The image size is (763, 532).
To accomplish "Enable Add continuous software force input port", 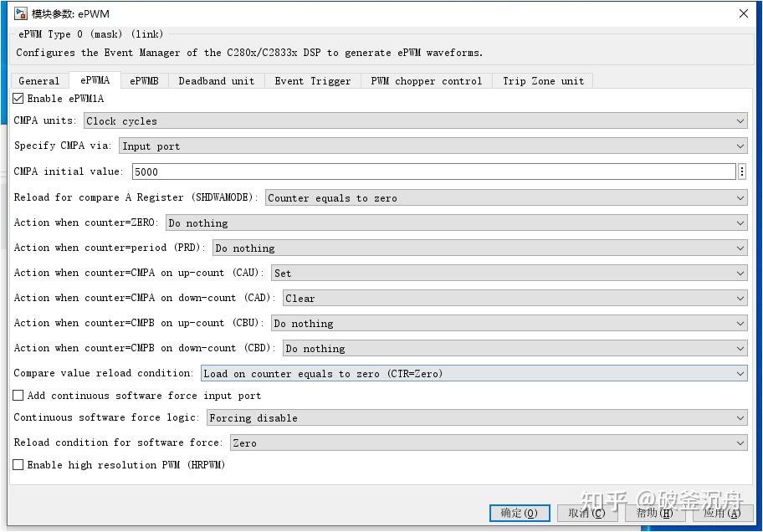I will click(x=18, y=396).
